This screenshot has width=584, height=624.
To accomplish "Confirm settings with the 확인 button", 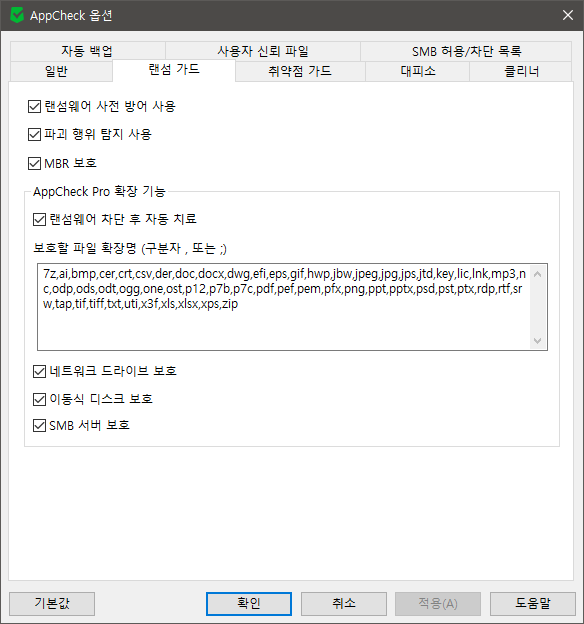I will (249, 604).
